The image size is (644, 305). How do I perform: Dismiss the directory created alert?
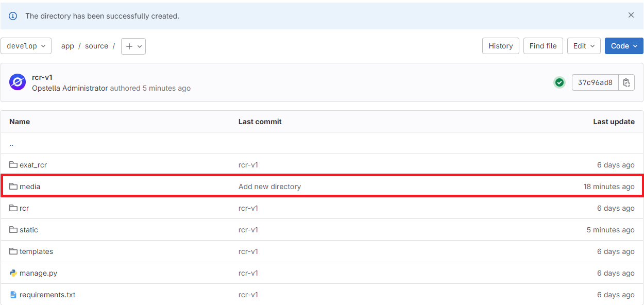(x=631, y=15)
